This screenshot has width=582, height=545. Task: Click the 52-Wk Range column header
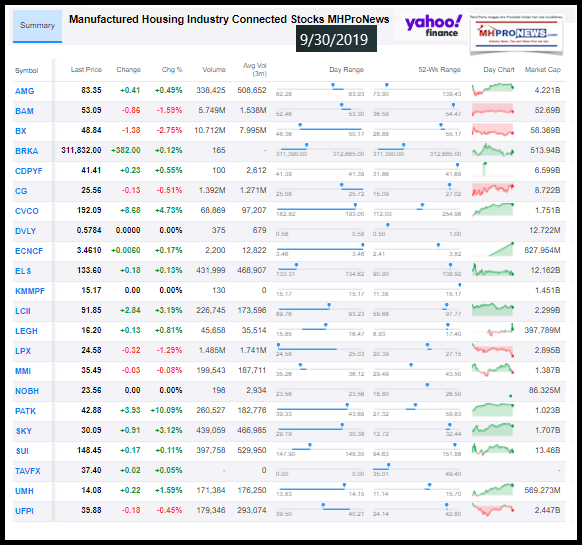point(439,70)
